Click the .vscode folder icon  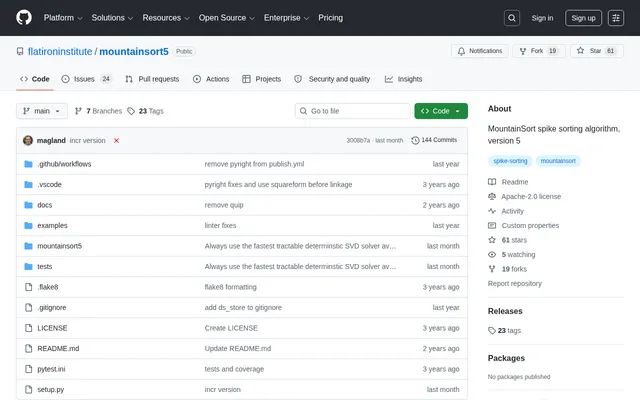(28, 184)
